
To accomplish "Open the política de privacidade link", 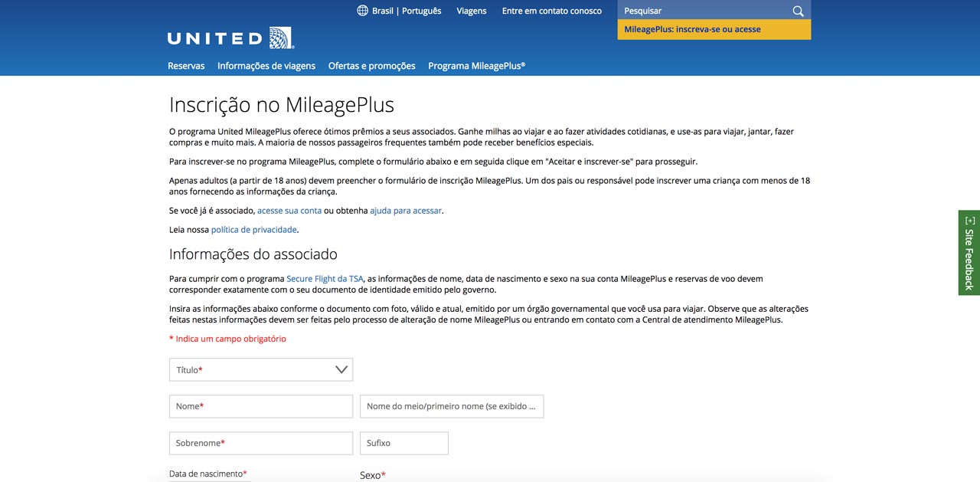I will click(254, 230).
